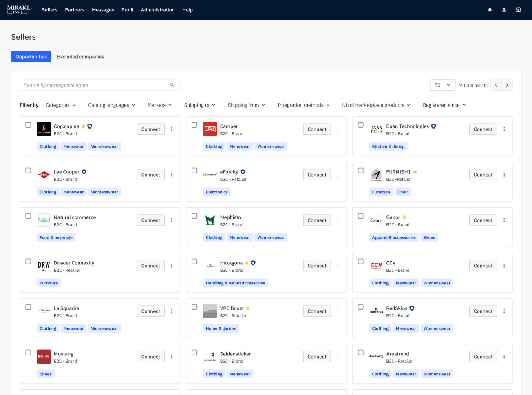Expand the Catalog languages filter

[112, 105]
